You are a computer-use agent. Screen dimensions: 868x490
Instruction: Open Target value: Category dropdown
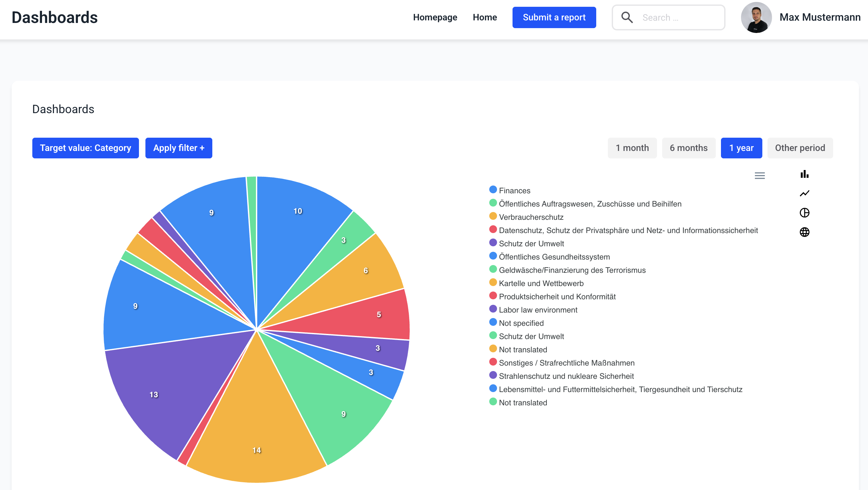click(x=85, y=148)
